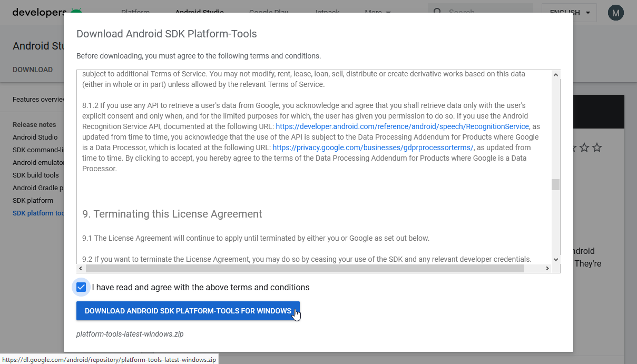Viewport: 637px width, 364px height.
Task: Open SDK build tools in the sidebar
Action: tap(36, 175)
